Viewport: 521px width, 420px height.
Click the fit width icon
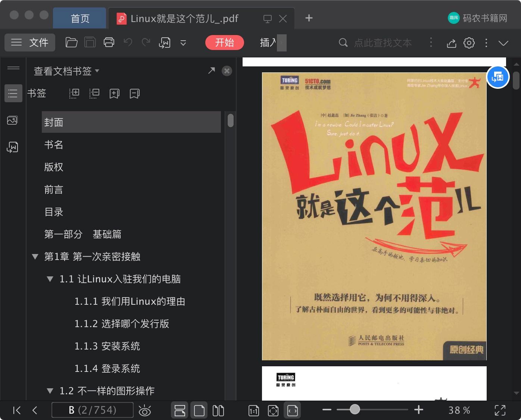[x=292, y=410]
